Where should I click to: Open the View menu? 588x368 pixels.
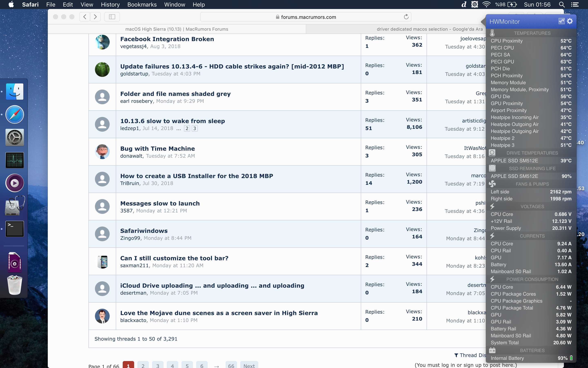pyautogui.click(x=87, y=4)
